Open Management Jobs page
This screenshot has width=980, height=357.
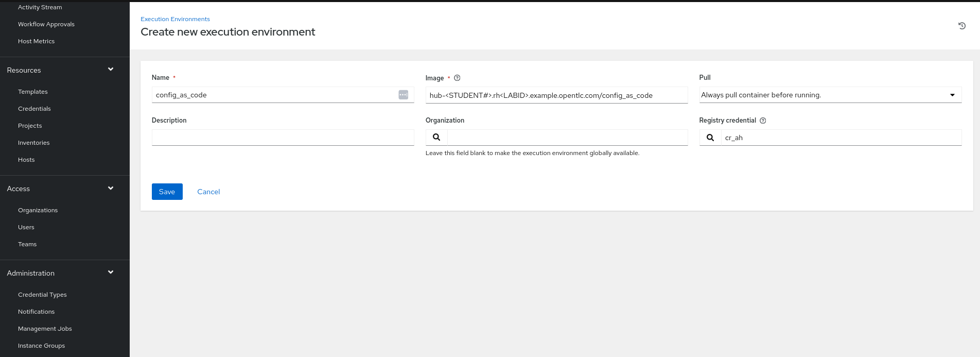click(45, 329)
